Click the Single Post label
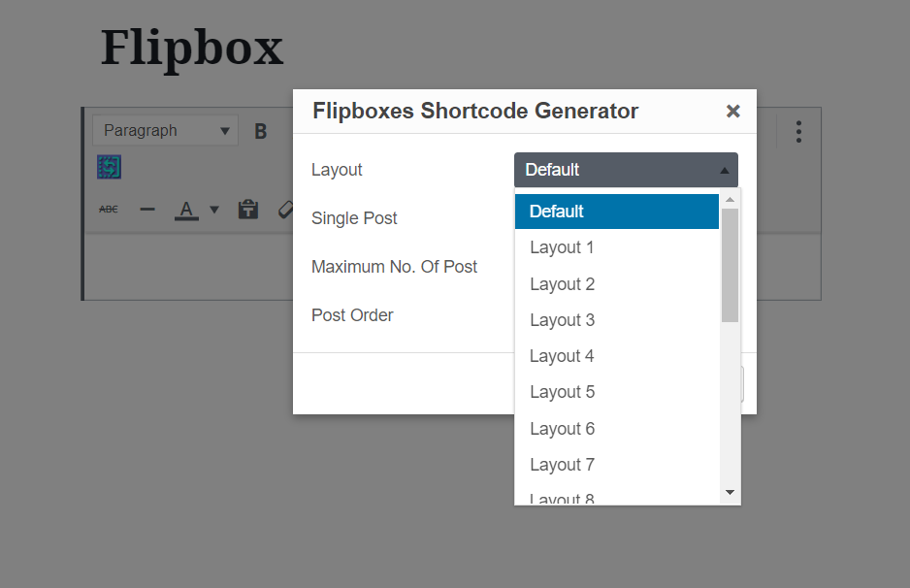The width and height of the screenshot is (910, 588). point(354,218)
